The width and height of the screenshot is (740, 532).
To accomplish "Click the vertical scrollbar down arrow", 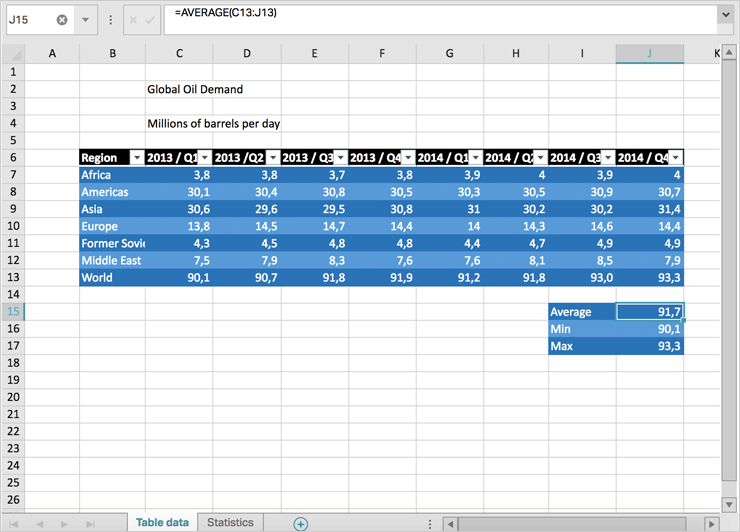I will [728, 505].
